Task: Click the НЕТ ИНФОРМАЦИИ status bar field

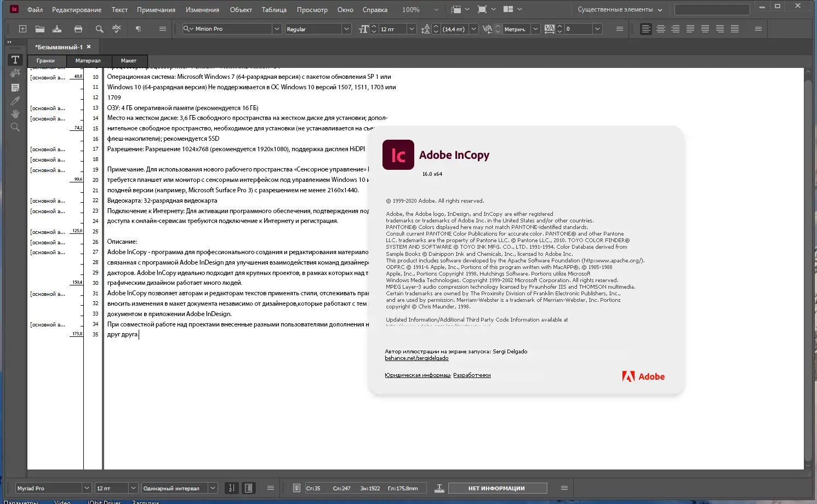Action: (x=497, y=488)
